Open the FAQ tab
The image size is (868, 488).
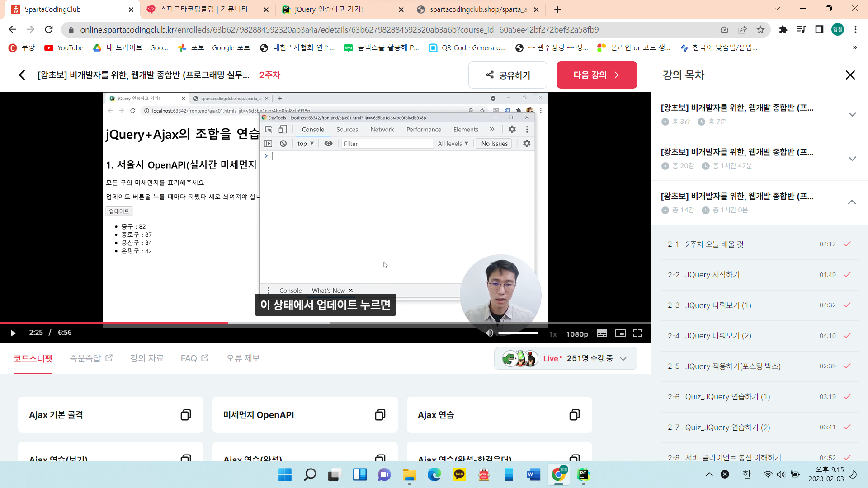(x=194, y=358)
